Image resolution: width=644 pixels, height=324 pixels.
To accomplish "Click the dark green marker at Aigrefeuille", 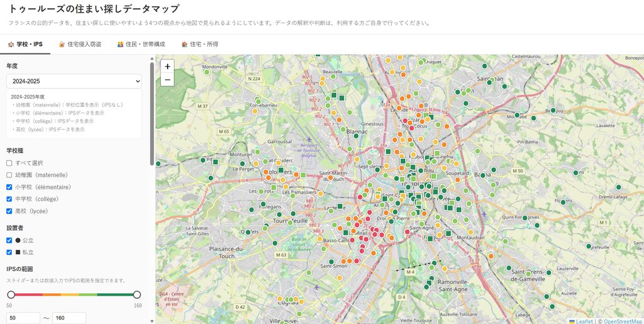I will (589, 247).
